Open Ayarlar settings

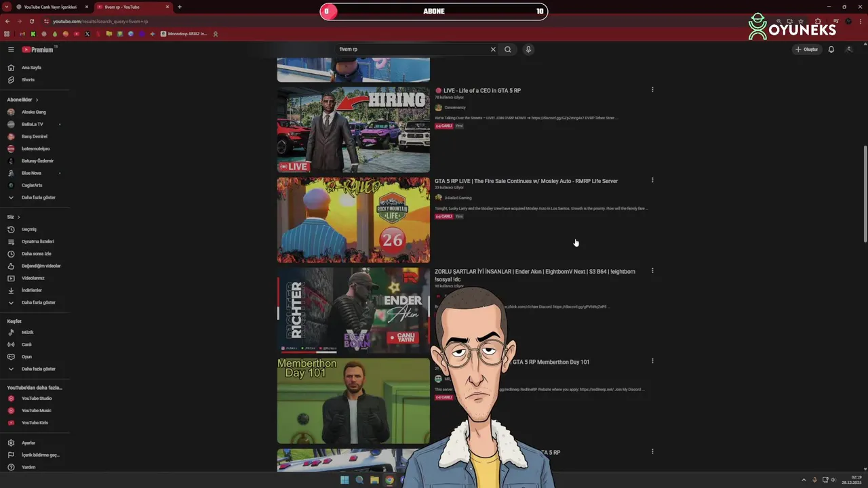click(x=28, y=443)
